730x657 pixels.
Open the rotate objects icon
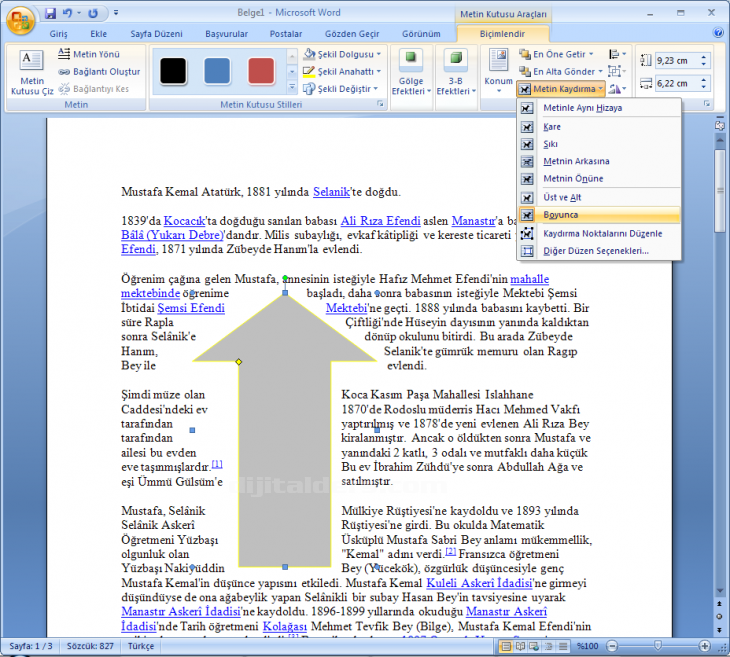pyautogui.click(x=617, y=89)
